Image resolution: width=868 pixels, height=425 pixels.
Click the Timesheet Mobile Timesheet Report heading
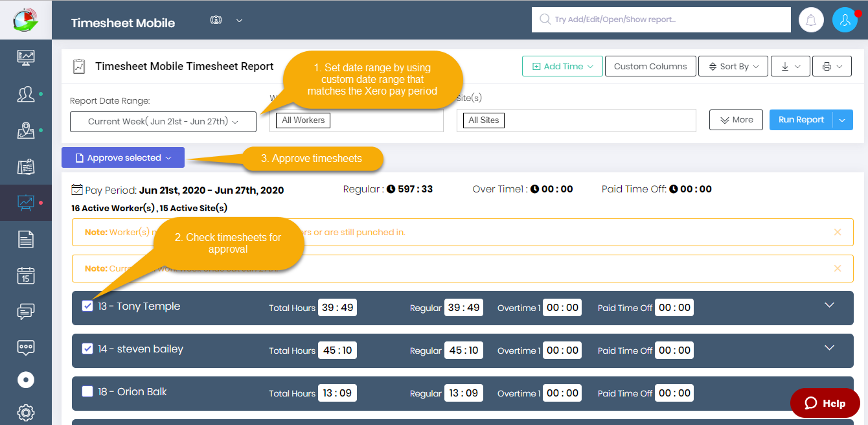tap(185, 66)
